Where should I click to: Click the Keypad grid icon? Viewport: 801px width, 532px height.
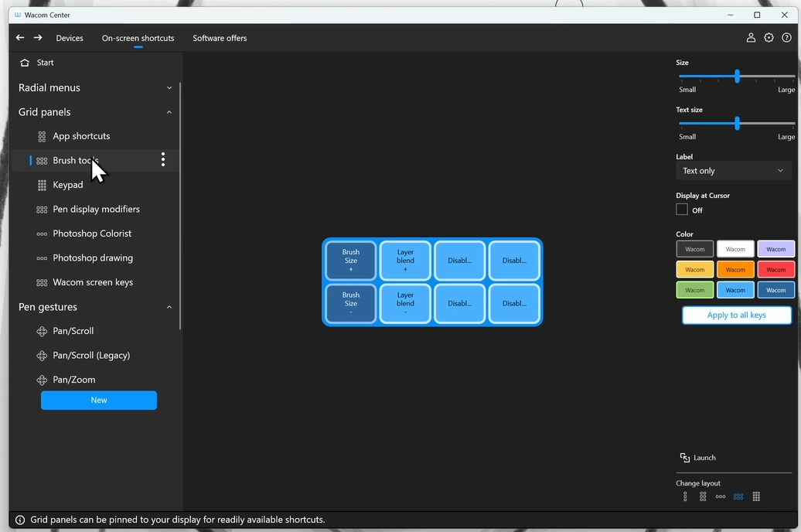[42, 185]
